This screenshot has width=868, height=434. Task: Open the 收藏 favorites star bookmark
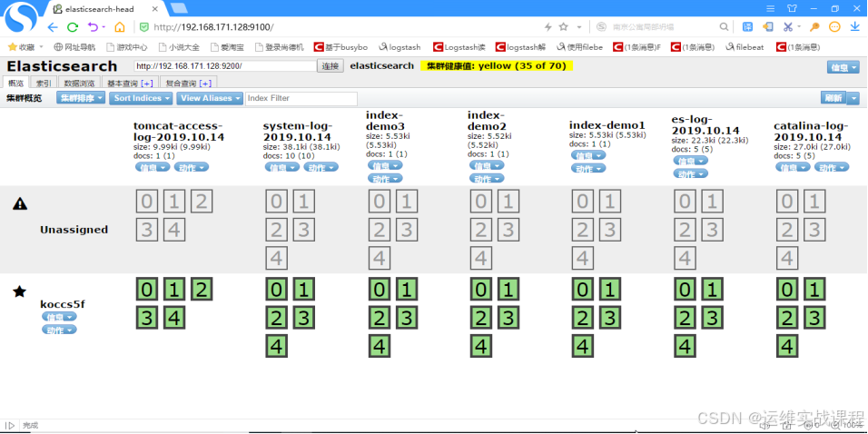22,47
